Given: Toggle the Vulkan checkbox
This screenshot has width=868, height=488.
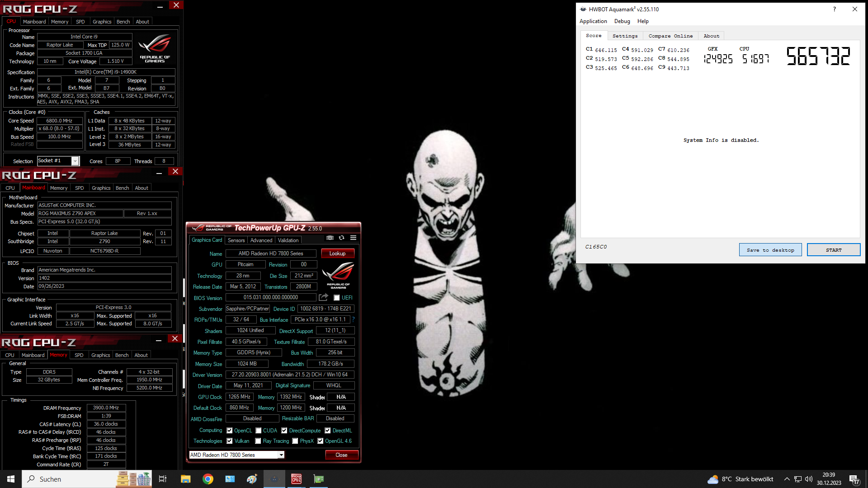Looking at the screenshot, I should (x=230, y=441).
